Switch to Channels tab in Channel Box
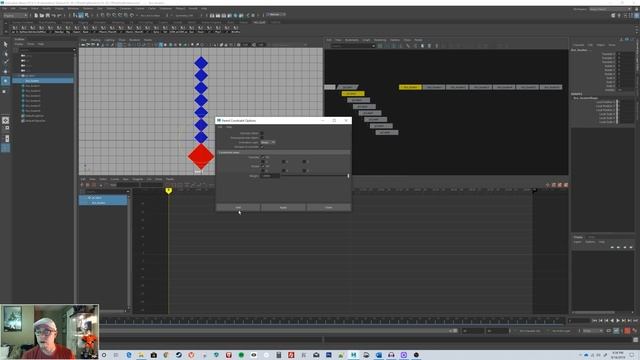Screen dimensions: 640x360 click(578, 45)
